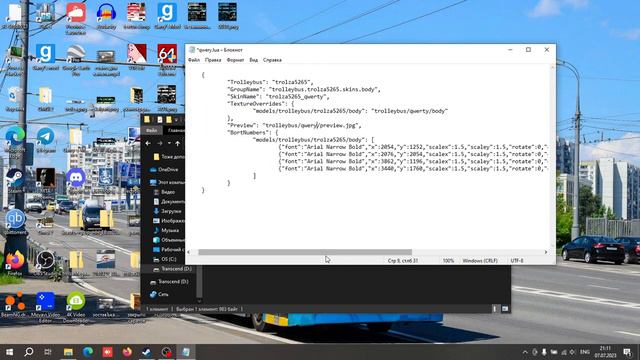Click UTF-8 encoding in Notepad status bar
640x360 pixels.
tap(517, 260)
